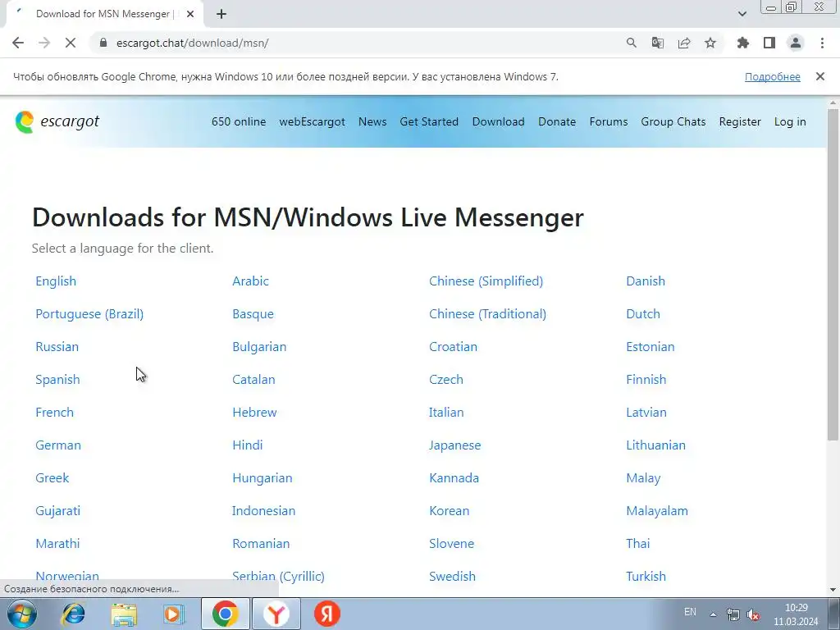The width and height of the screenshot is (840, 630).
Task: Choose the French client
Action: pos(55,412)
